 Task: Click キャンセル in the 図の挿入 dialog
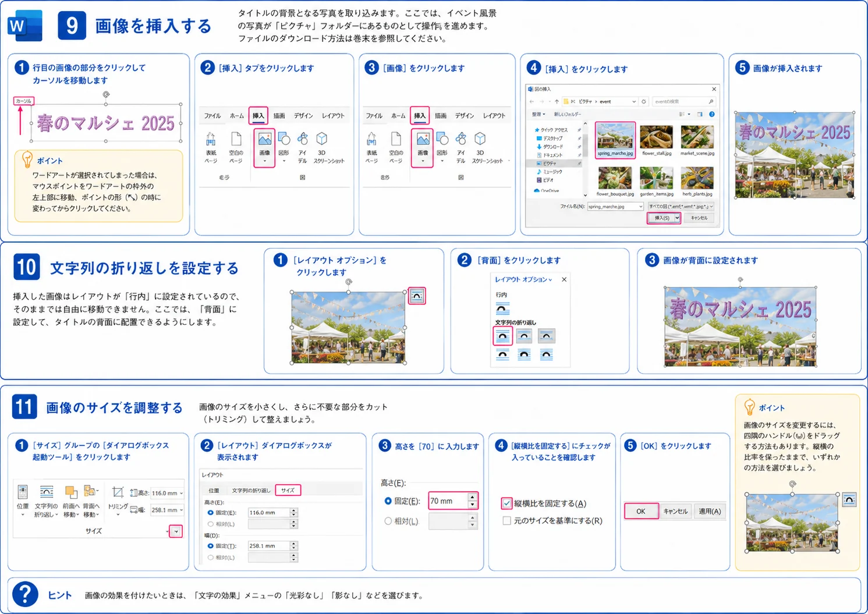(x=699, y=218)
